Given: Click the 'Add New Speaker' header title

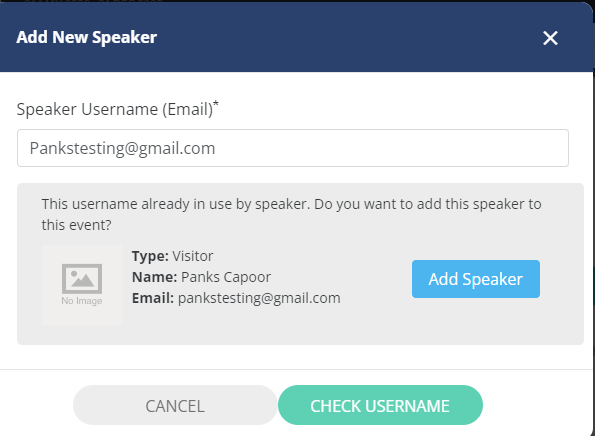Looking at the screenshot, I should (x=87, y=37).
